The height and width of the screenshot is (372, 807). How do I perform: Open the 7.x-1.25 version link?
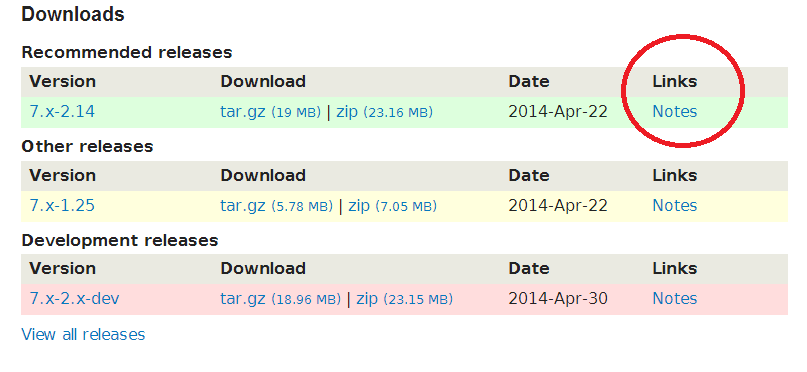click(62, 205)
